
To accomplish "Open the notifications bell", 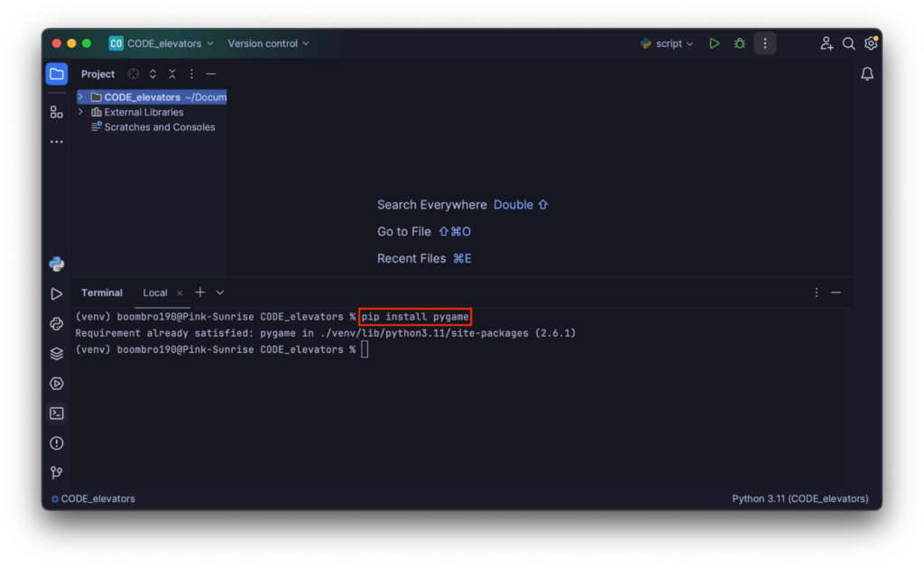I will coord(867,73).
